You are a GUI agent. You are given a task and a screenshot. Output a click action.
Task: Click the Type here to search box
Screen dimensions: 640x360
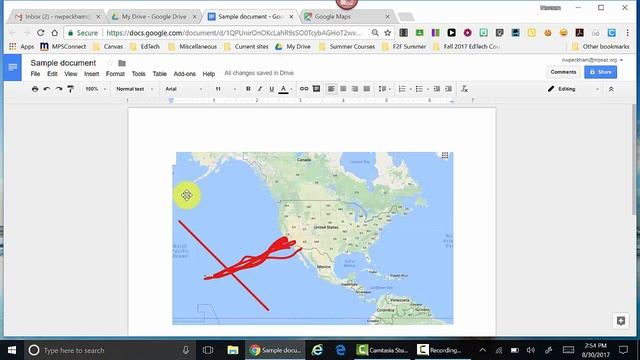(x=109, y=350)
